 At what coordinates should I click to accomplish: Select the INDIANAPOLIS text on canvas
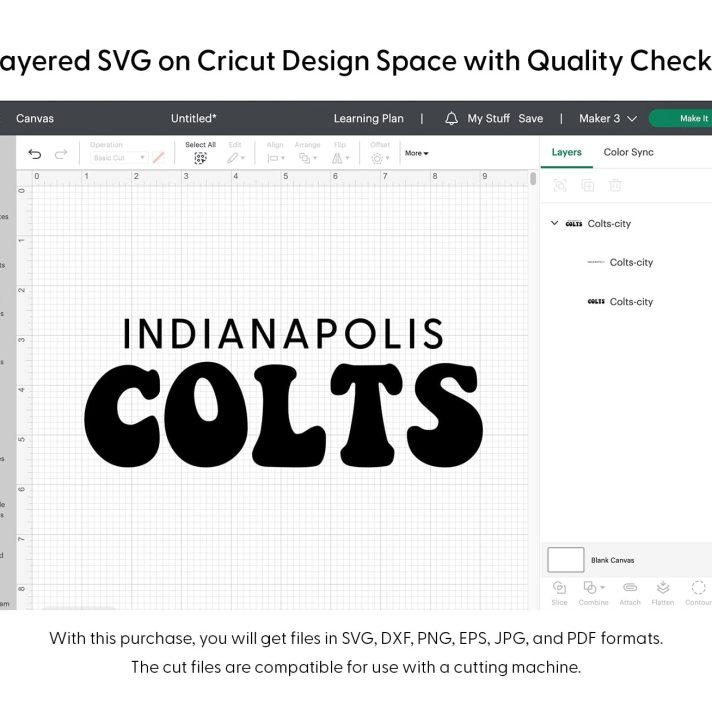pyautogui.click(x=283, y=334)
